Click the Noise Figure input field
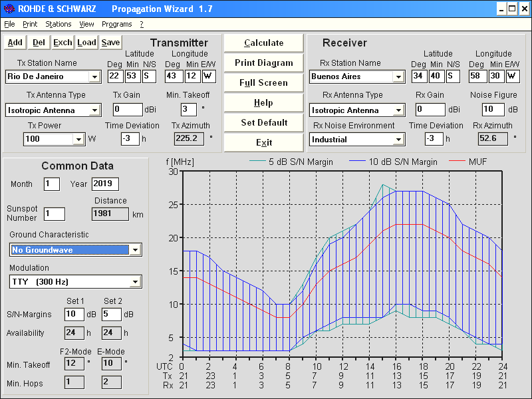 pos(493,110)
